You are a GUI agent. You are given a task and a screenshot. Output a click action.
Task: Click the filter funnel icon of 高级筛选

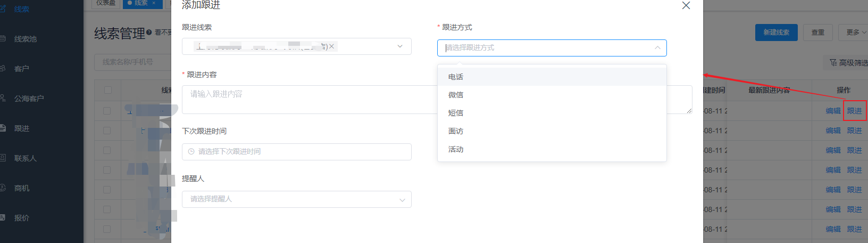(x=833, y=63)
